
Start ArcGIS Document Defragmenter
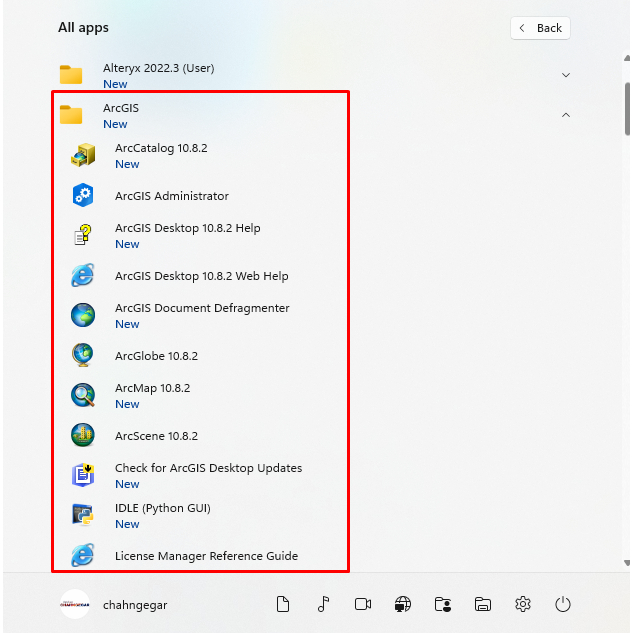tap(201, 315)
